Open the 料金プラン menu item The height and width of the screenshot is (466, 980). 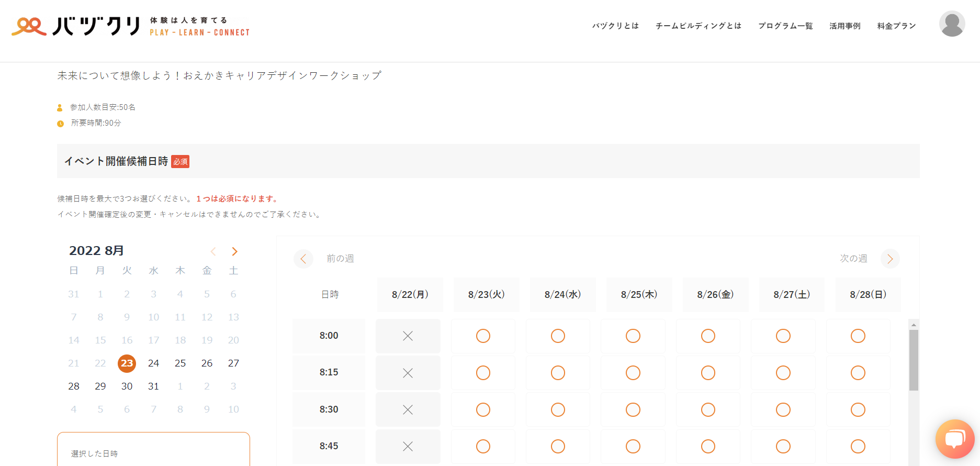[x=896, y=26]
